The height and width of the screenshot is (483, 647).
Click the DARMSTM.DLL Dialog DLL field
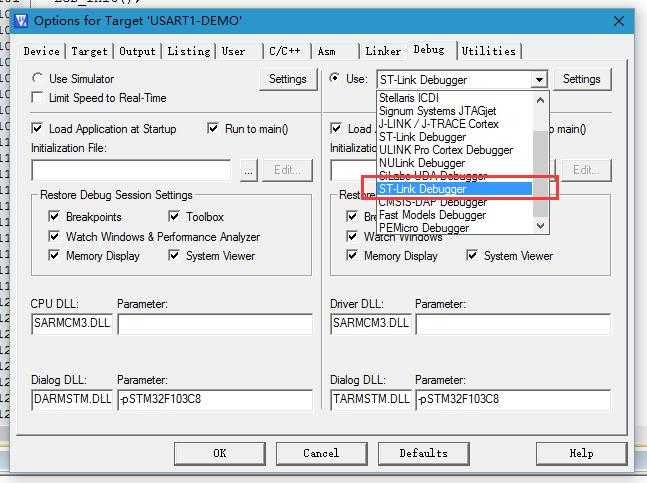pos(72,399)
